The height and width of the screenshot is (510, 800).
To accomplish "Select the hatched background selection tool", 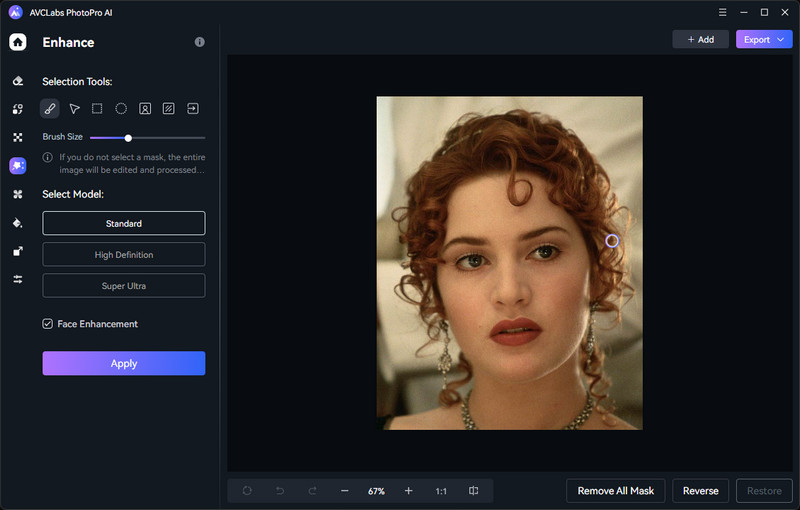I will point(168,109).
